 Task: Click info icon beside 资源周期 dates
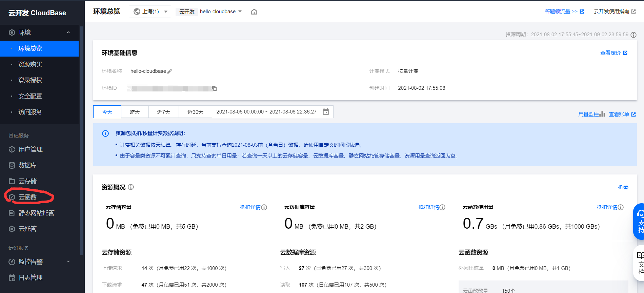(633, 35)
